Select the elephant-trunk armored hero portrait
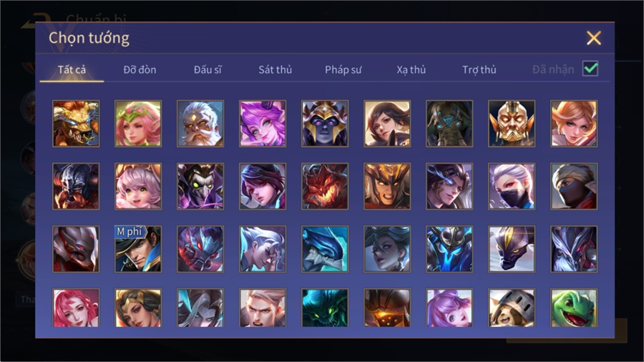The image size is (644, 362). tap(449, 124)
